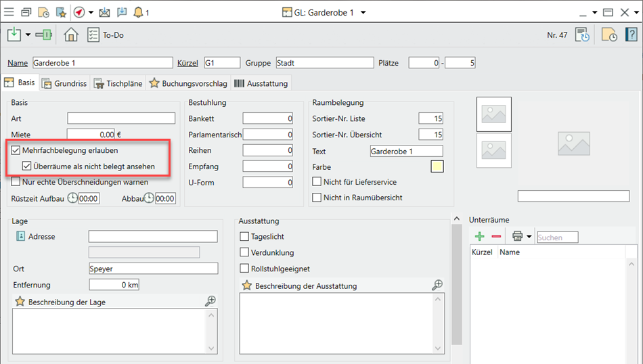Click into the Ort input field
The image size is (643, 364).
[x=153, y=269]
